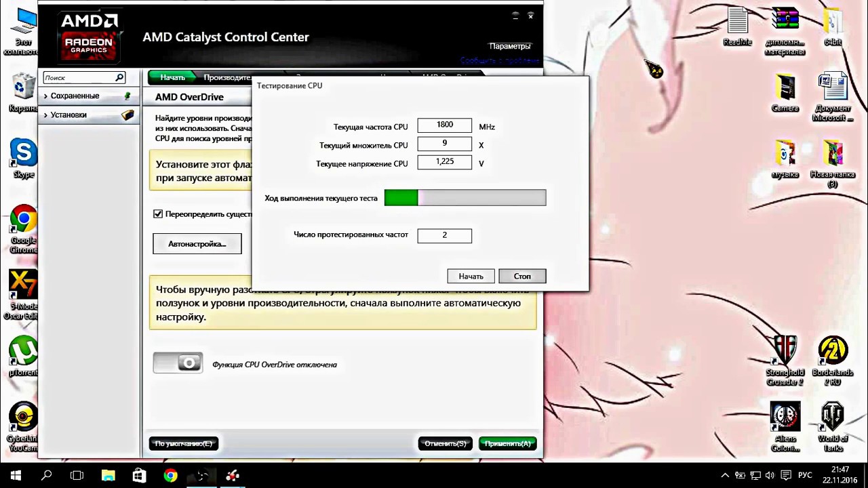This screenshot has width=868, height=488.
Task: Open Task View on the taskbar
Action: (x=77, y=475)
